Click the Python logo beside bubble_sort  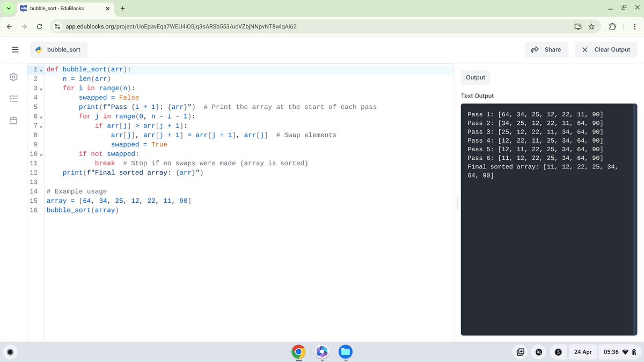click(39, 49)
